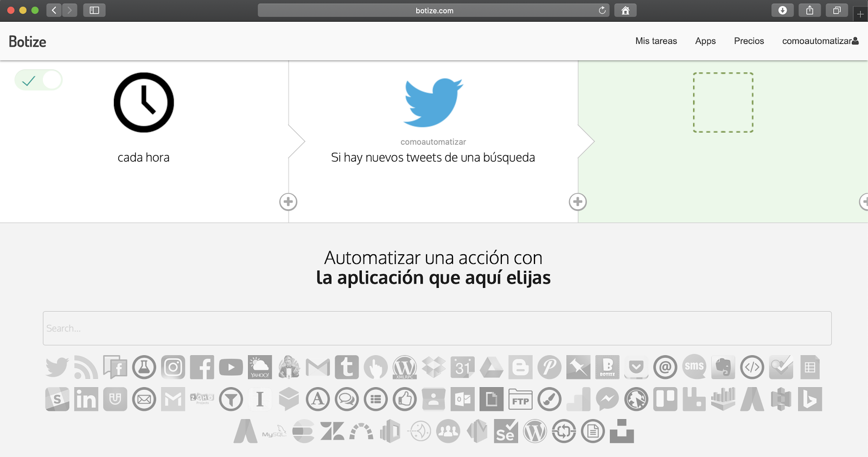Open the Apps navigation item
The height and width of the screenshot is (457, 868).
[705, 41]
